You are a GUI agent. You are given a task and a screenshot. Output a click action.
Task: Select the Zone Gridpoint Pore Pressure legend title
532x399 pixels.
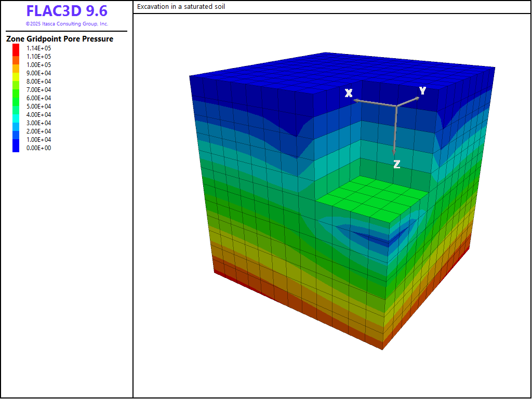pos(60,39)
